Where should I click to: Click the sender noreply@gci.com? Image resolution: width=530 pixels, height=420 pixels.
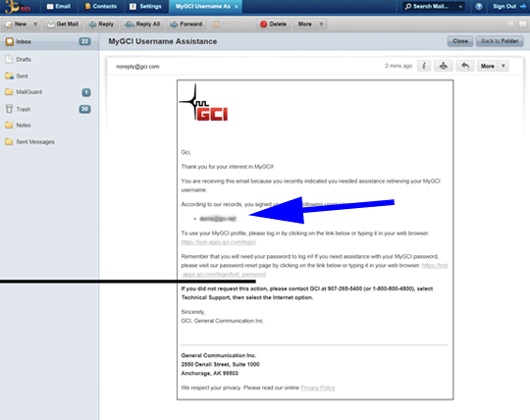137,67
